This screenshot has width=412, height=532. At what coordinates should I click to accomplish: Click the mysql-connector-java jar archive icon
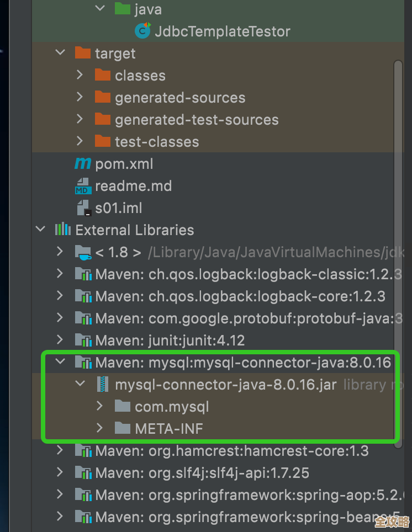click(103, 385)
